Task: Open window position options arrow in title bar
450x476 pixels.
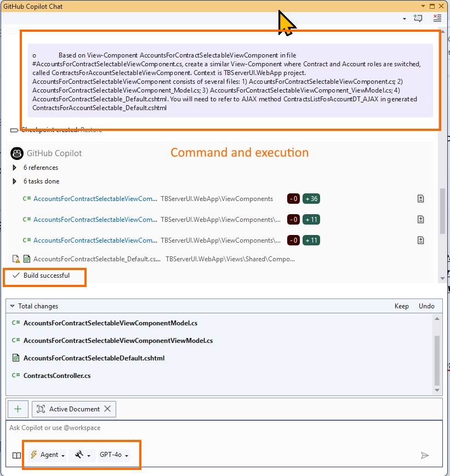Action: 423,6
